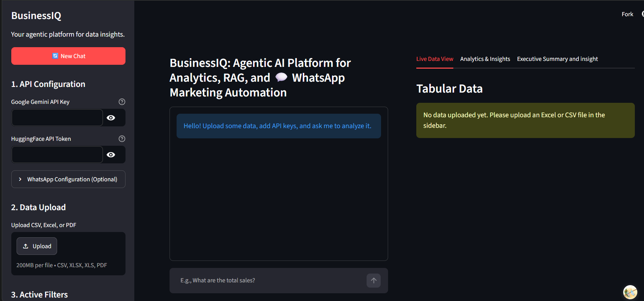
Task: Click the '1. API Configuration' heading
Action: point(48,84)
